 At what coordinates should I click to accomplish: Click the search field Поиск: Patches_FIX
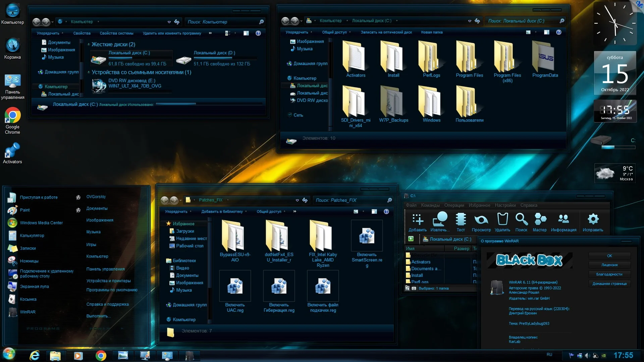point(349,200)
